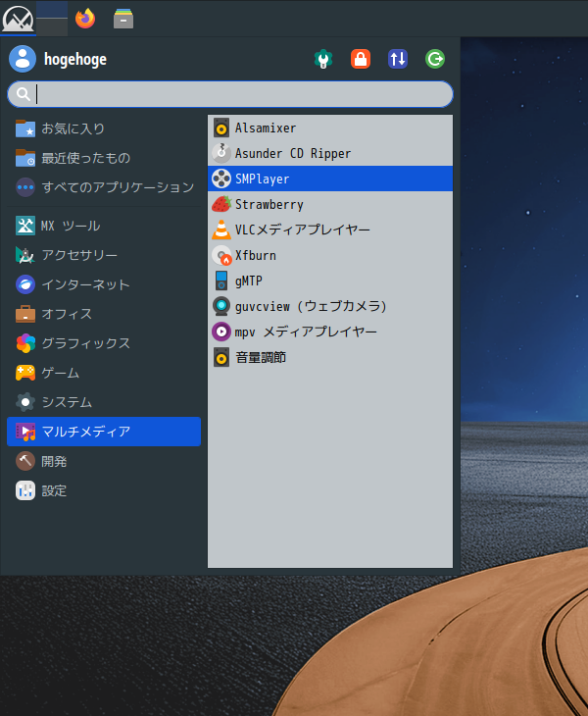
Task: Select the システム category
Action: (x=104, y=402)
